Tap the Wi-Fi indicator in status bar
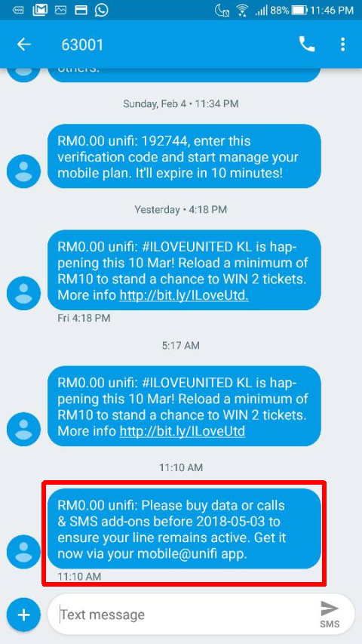 242,10
